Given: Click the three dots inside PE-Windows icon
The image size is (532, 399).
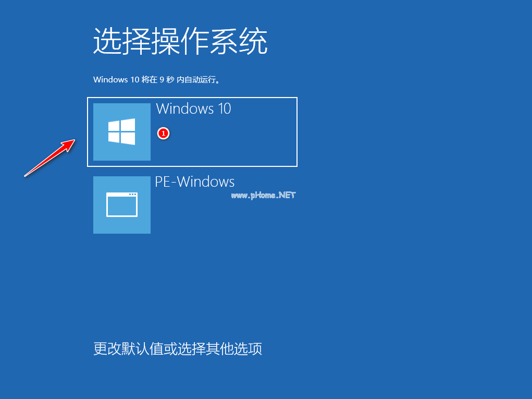Looking at the screenshot, I should click(133, 195).
